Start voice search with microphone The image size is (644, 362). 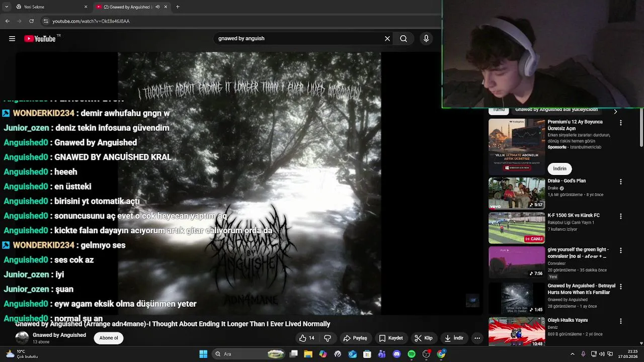point(426,38)
